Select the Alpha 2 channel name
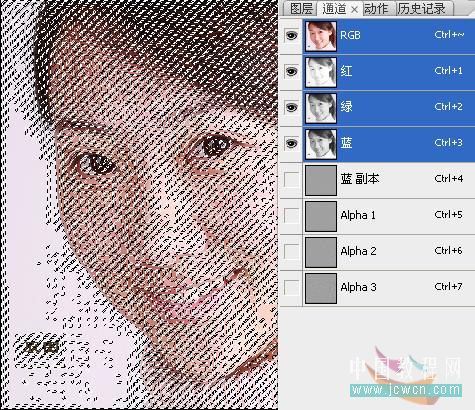The width and height of the screenshot is (475, 410). (358, 251)
